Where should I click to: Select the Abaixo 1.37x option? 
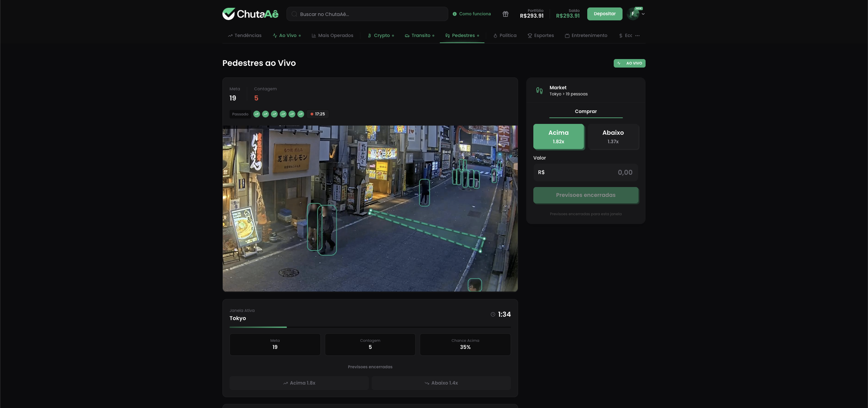tap(613, 136)
